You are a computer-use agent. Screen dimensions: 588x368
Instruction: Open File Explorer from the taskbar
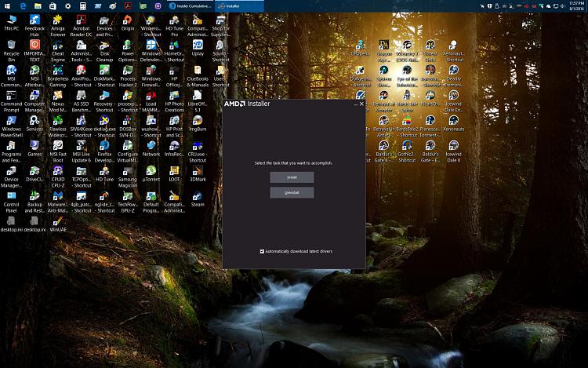38,6
